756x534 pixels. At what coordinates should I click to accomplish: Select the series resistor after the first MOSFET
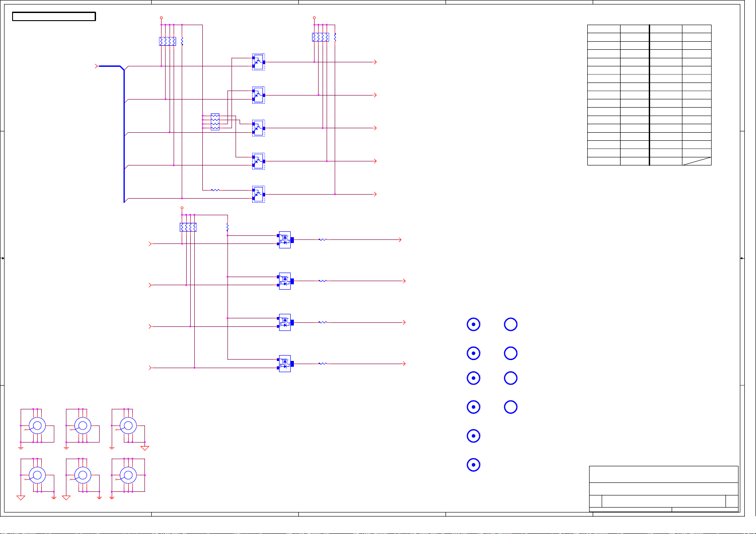click(323, 240)
